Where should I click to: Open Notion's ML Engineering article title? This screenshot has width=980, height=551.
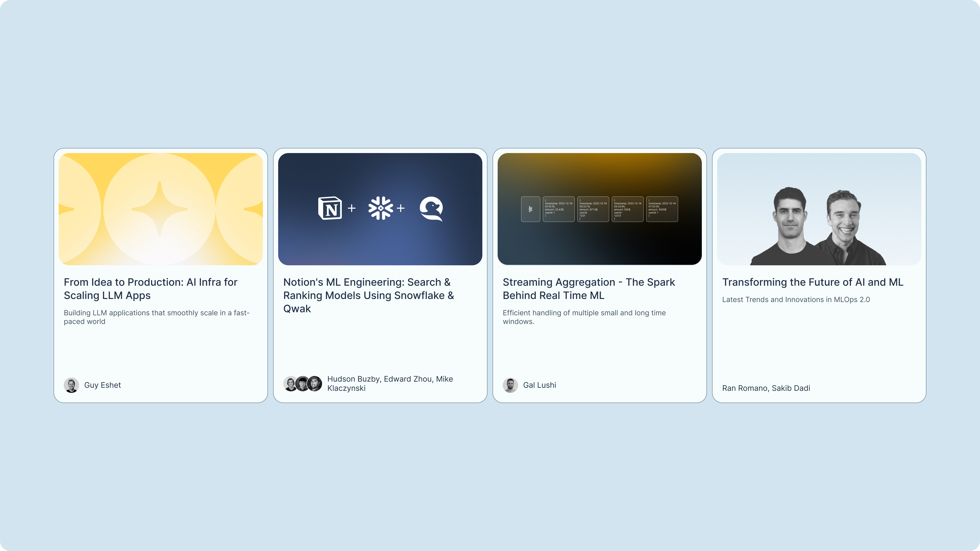click(369, 295)
